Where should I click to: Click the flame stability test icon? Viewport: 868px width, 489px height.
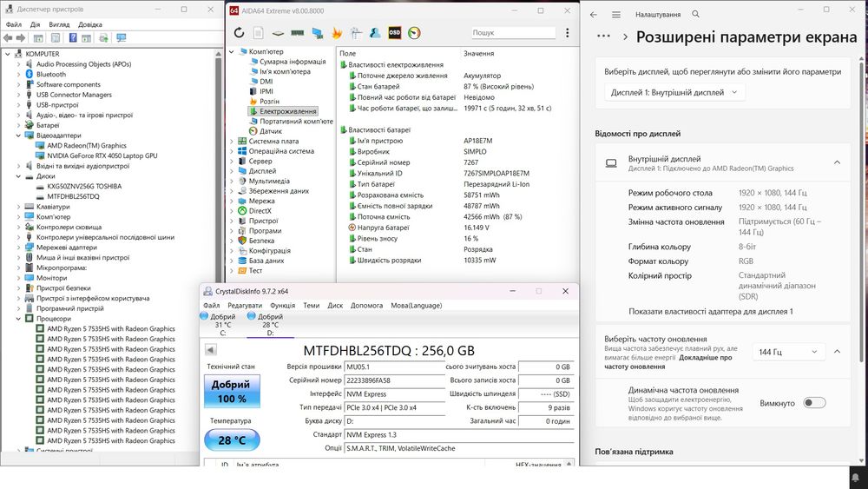(x=337, y=33)
